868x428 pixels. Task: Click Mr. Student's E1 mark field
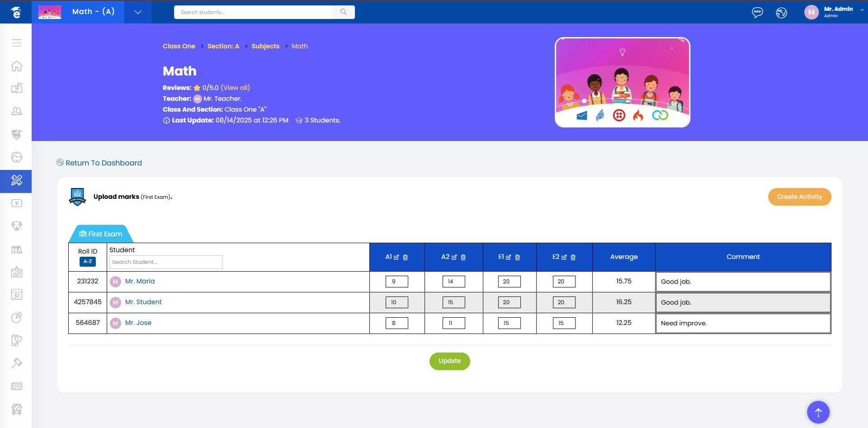click(x=509, y=302)
